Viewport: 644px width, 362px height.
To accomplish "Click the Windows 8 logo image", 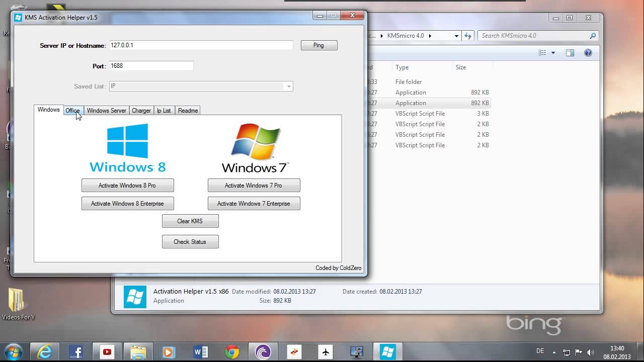I will tap(127, 148).
